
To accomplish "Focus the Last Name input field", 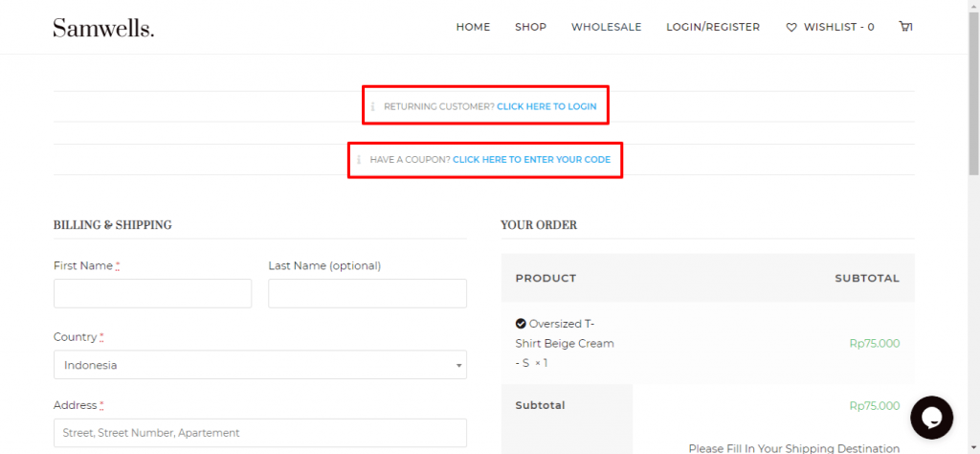I will coord(367,293).
